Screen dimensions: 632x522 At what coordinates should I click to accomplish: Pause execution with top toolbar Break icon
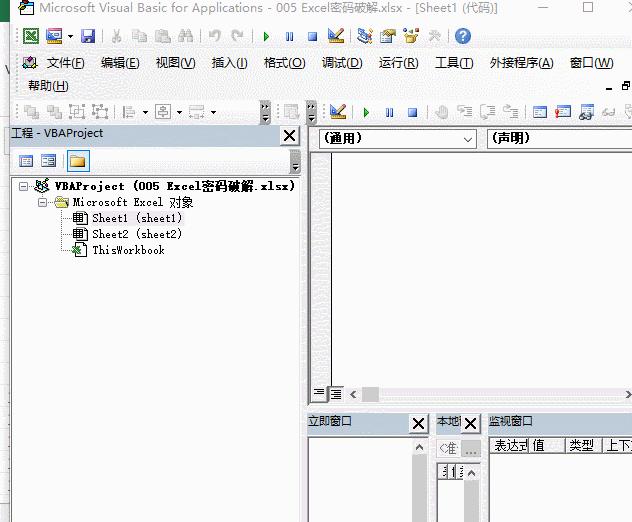[289, 37]
